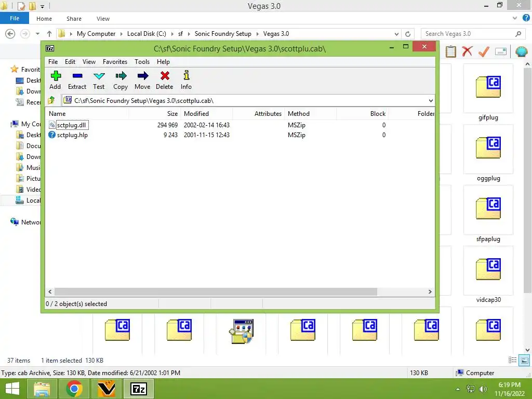Screen dimensions: 532x399
Task: Switch to the Explorer Share tab
Action: pyautogui.click(x=74, y=19)
